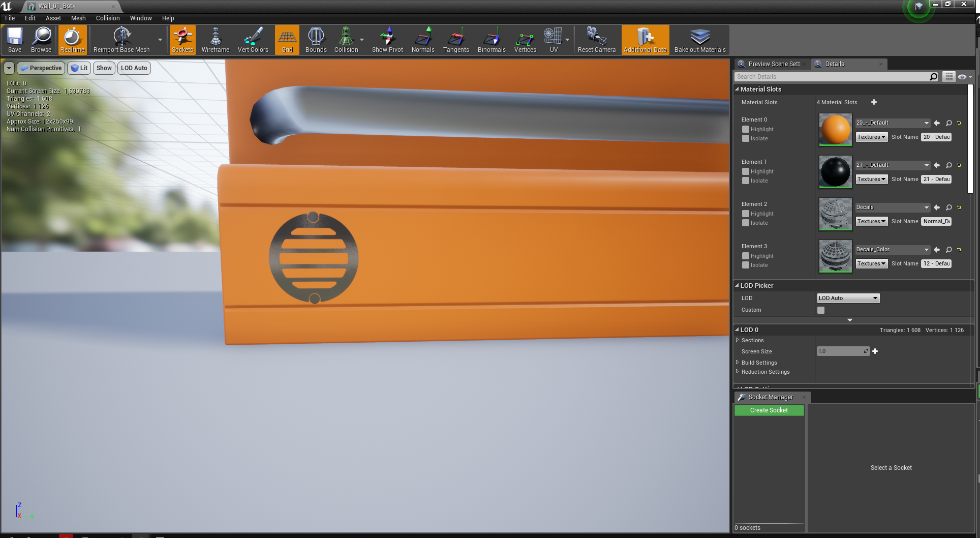This screenshot has height=538, width=980.
Task: Show Vert Colors
Action: point(253,40)
